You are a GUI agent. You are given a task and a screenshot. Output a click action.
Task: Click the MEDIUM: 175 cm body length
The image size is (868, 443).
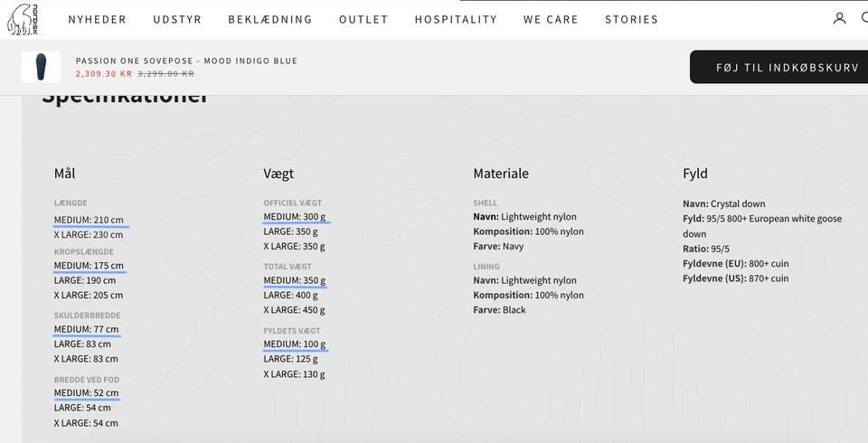pos(89,265)
